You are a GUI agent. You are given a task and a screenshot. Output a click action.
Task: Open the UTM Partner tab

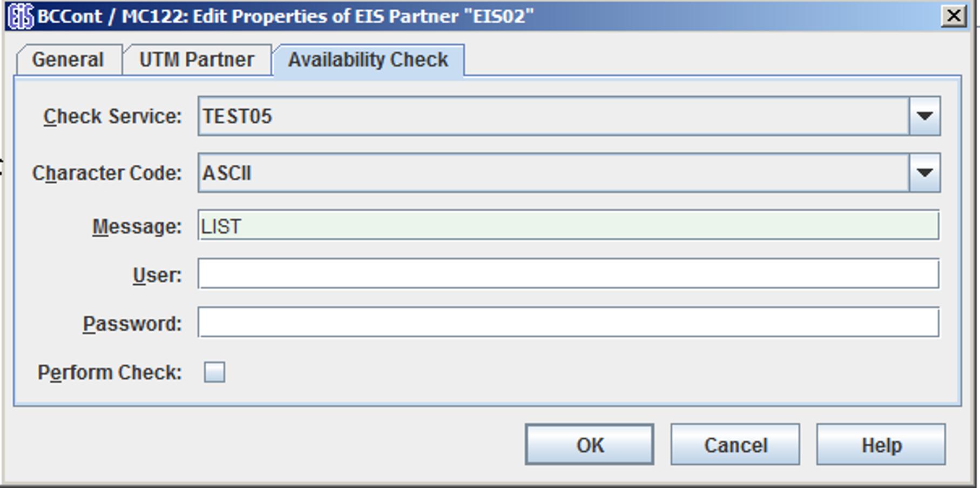click(197, 59)
